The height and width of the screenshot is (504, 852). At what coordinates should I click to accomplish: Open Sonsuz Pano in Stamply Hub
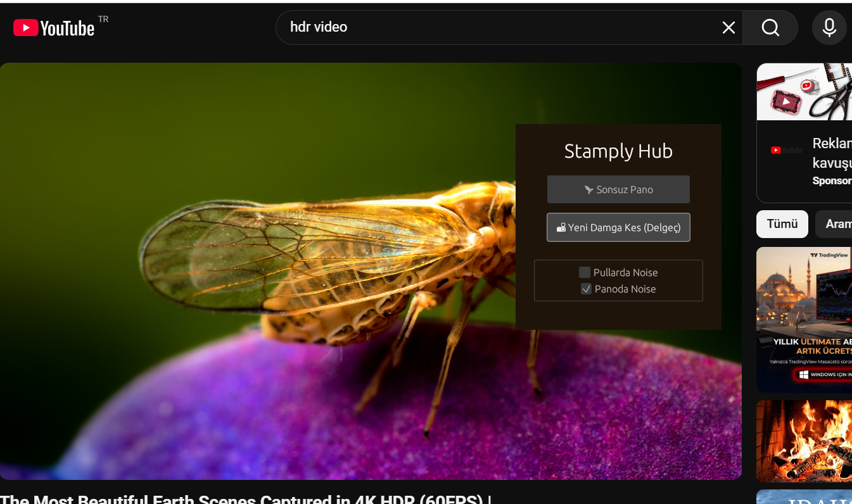click(618, 189)
